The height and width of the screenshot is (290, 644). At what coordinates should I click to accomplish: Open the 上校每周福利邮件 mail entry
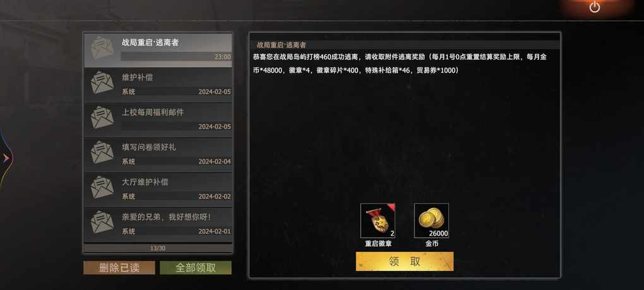click(x=158, y=120)
